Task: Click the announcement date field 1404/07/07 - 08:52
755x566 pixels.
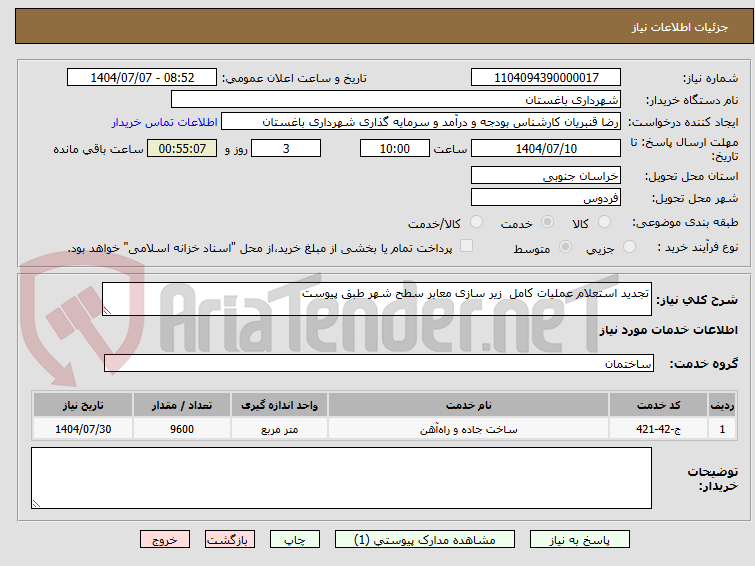Action: pos(142,78)
